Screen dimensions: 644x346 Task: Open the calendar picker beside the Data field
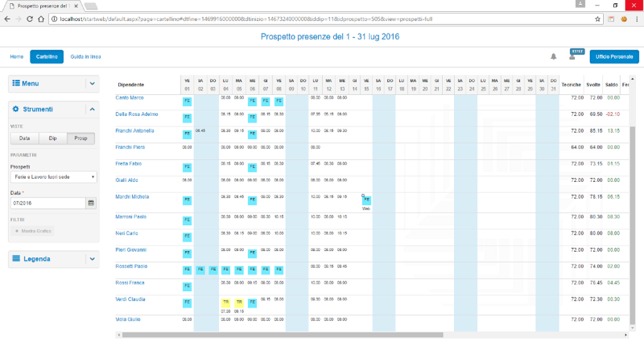[91, 203]
